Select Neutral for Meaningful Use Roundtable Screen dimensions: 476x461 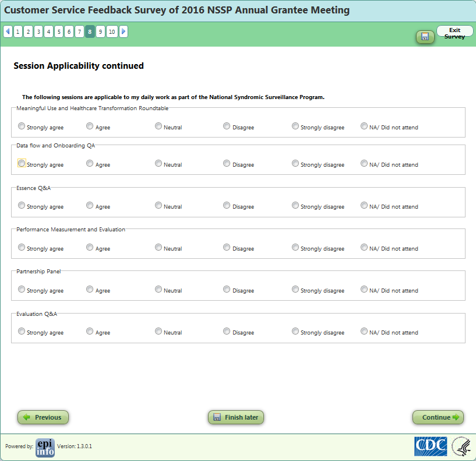(x=158, y=126)
